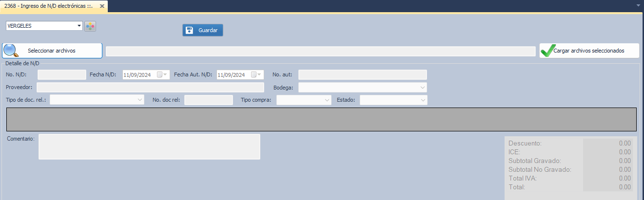The image size is (644, 200).
Task: Click the floppy disk icon on Guardar
Action: pos(190,30)
